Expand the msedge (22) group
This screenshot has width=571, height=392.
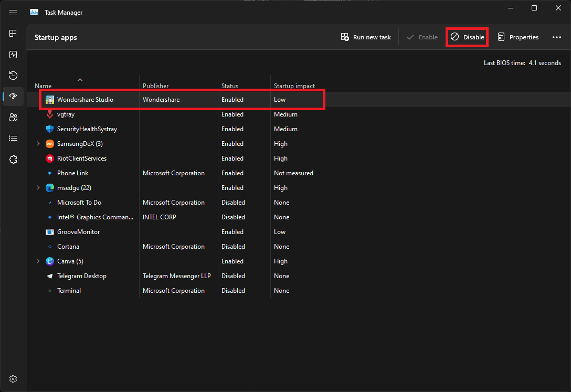pos(38,188)
